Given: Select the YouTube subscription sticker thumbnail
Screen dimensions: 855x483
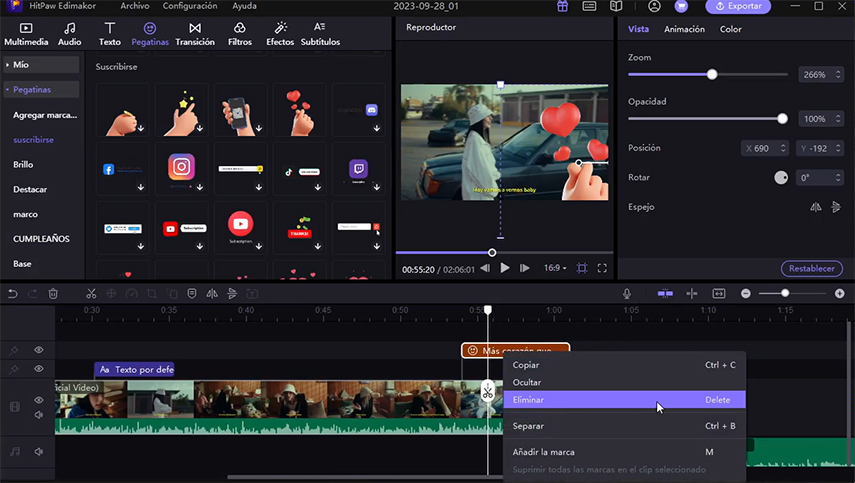Looking at the screenshot, I should coord(240,227).
